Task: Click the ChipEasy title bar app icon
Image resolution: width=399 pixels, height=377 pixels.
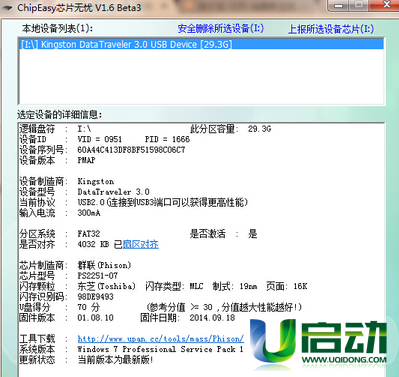Action: coord(7,7)
